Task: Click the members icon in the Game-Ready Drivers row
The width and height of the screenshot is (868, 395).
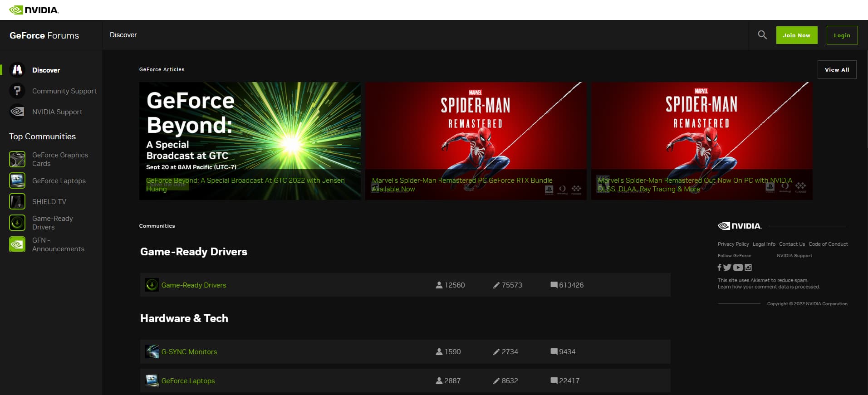Action: [x=439, y=285]
